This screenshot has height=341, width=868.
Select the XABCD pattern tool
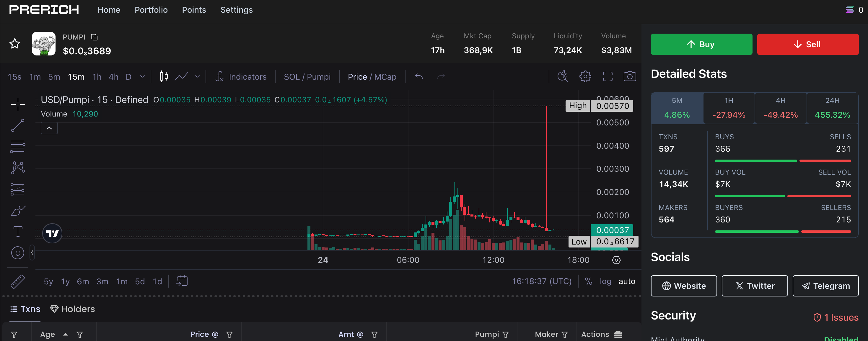pos(17,168)
